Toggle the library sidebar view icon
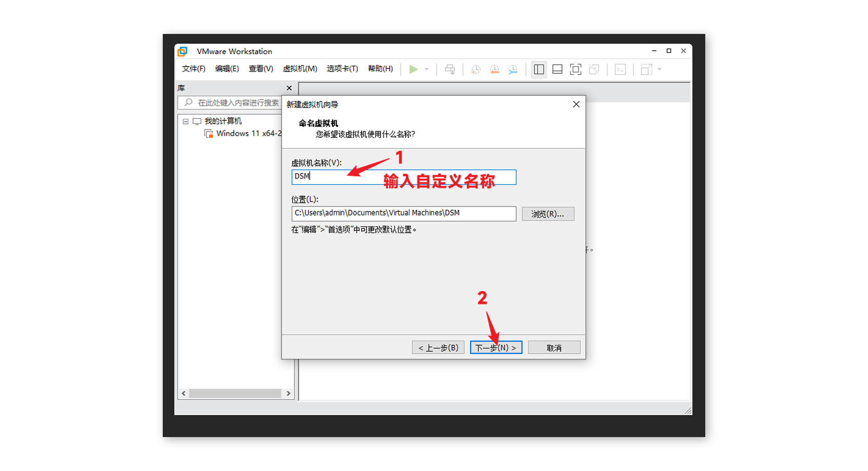The height and width of the screenshot is (471, 868). (x=539, y=69)
